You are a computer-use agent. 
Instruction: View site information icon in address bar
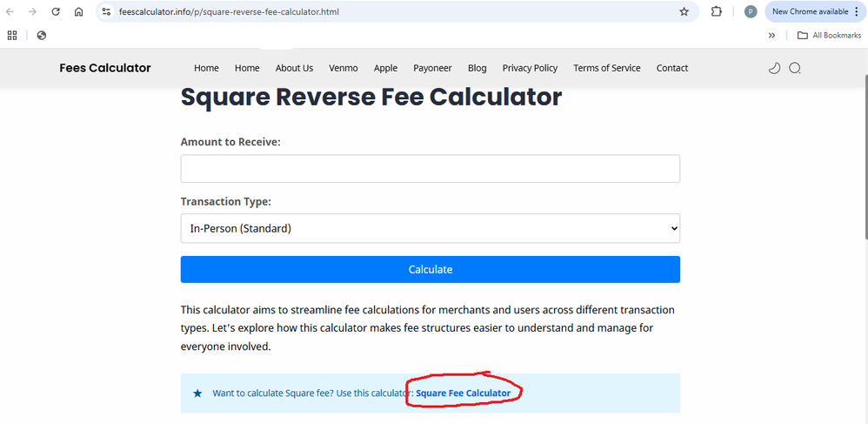[x=106, y=12]
